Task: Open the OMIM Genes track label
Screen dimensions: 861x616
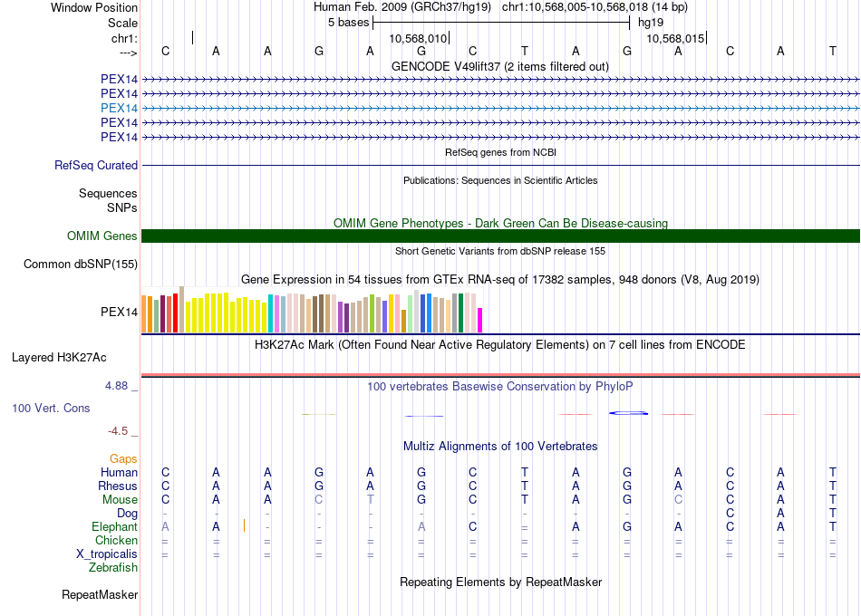Action: [x=102, y=236]
